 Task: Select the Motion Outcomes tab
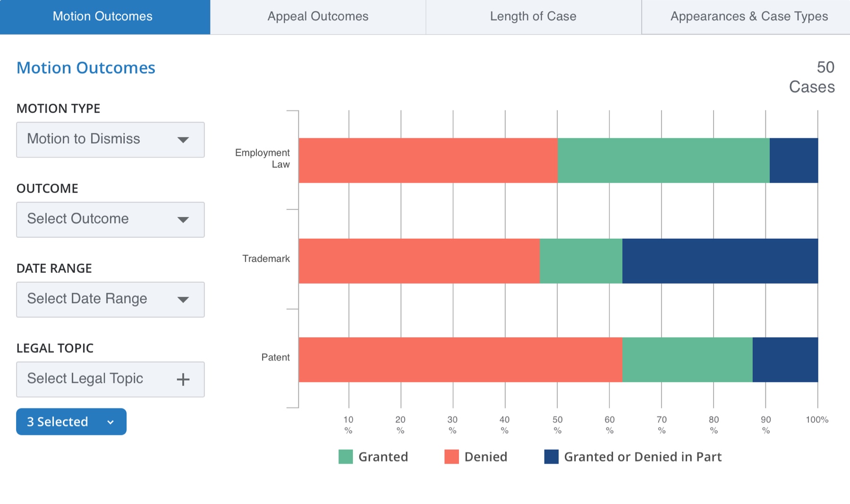click(x=102, y=17)
